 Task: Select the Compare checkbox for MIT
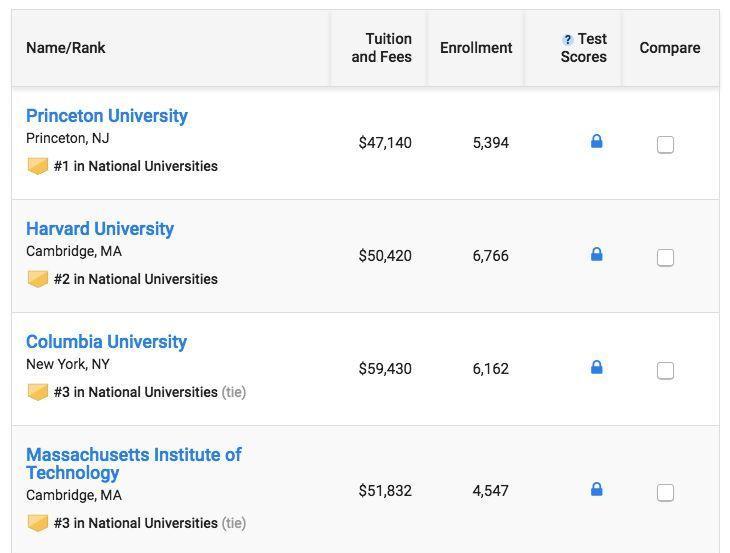pyautogui.click(x=665, y=492)
